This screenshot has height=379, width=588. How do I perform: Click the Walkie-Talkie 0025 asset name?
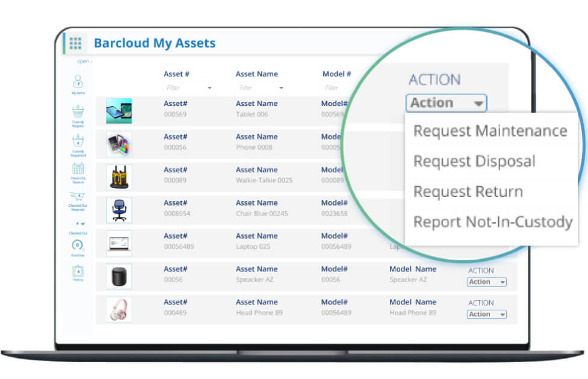[x=264, y=180]
